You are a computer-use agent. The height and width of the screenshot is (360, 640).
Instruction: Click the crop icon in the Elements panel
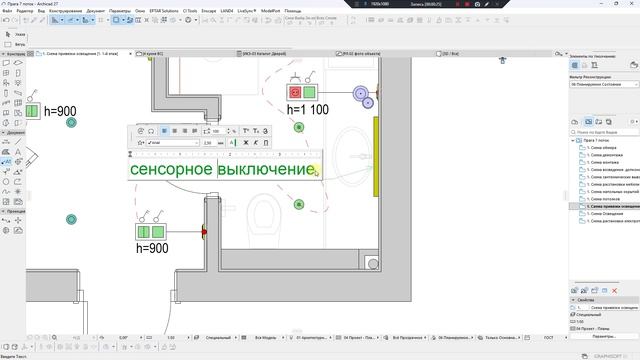594,65
